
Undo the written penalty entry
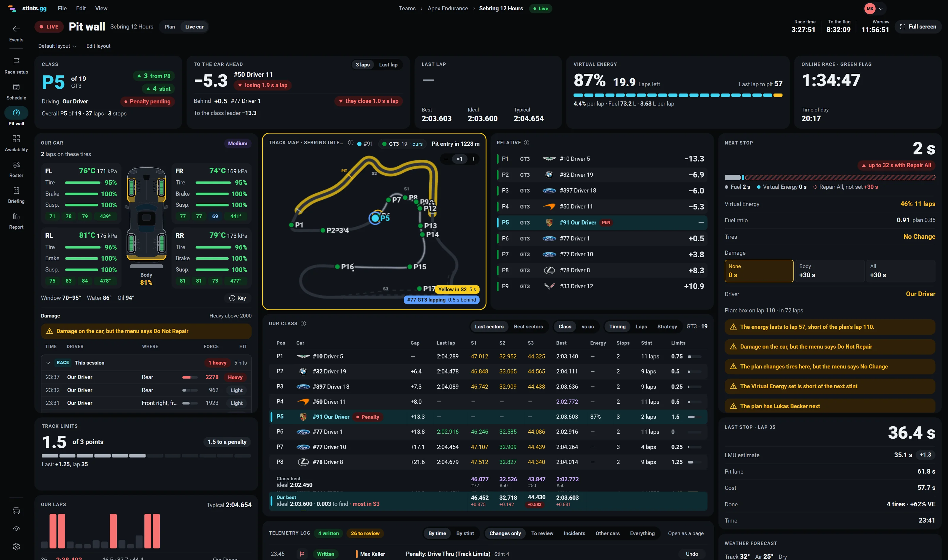(691, 553)
